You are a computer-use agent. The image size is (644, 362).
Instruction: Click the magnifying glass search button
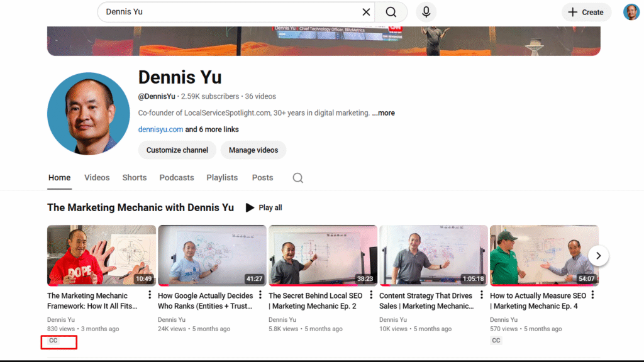tap(391, 12)
